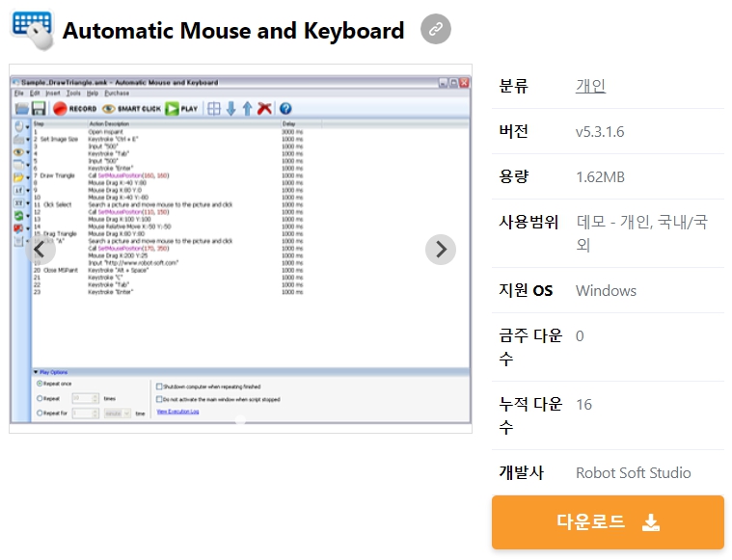This screenshot has width=732, height=560.
Task: Open the Purchase menu in screenshot
Action: tap(117, 93)
